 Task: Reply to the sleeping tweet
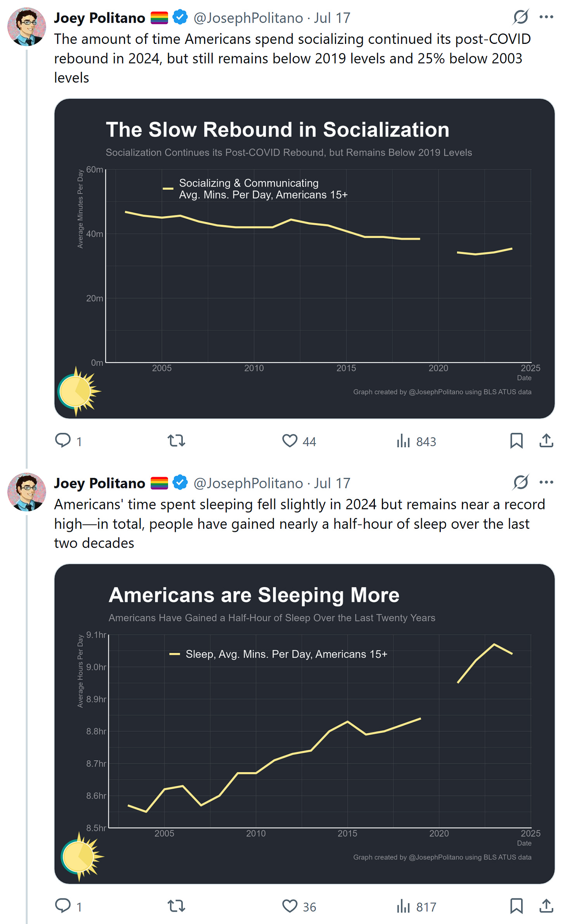63,906
